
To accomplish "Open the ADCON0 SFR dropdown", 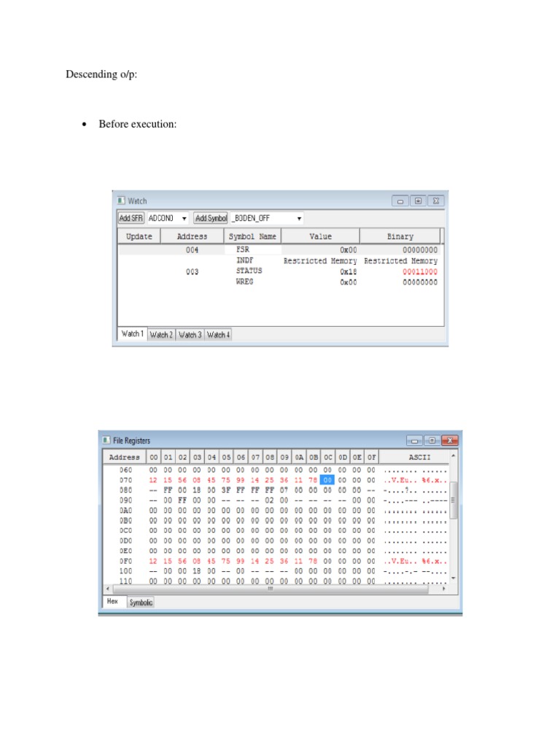I will [184, 218].
